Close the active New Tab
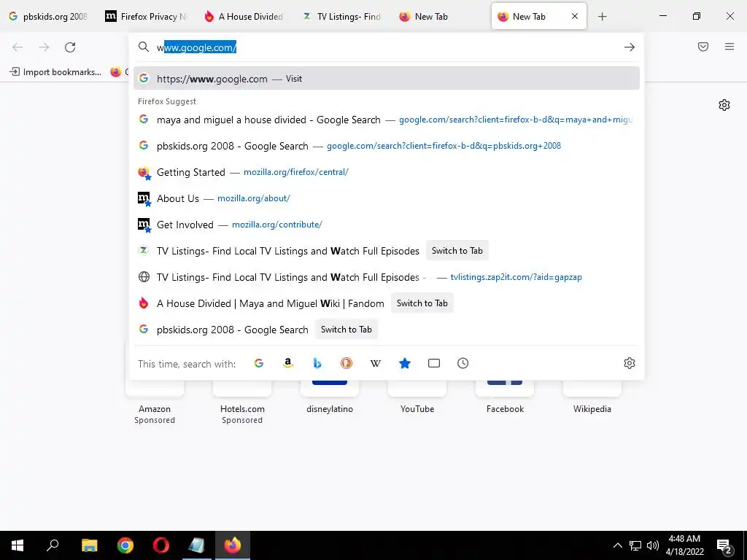747x560 pixels. pyautogui.click(x=575, y=16)
